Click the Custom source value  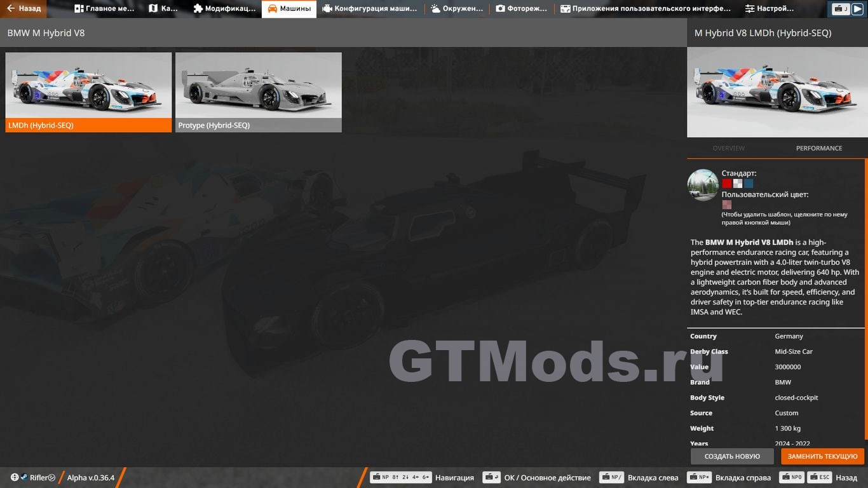click(x=786, y=413)
